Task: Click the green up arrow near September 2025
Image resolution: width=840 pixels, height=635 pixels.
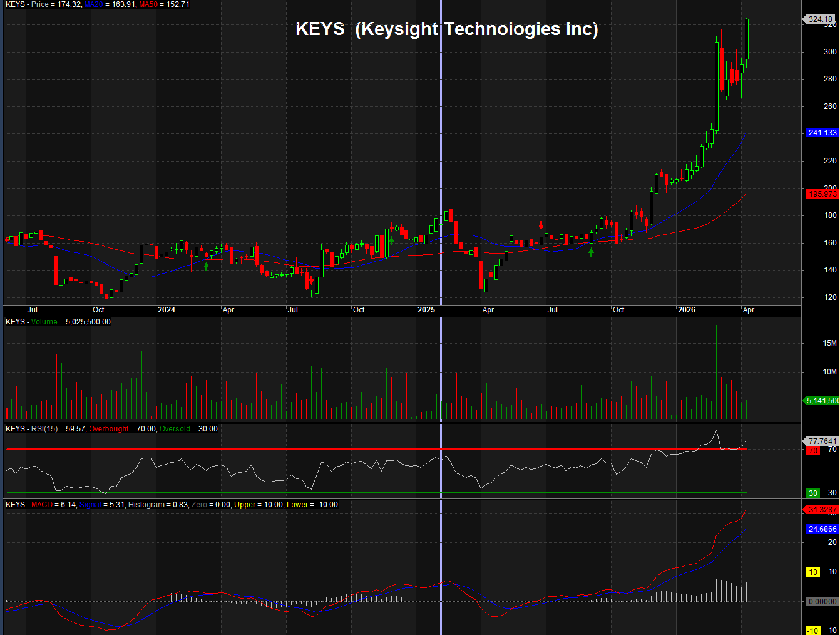Action: pos(591,252)
